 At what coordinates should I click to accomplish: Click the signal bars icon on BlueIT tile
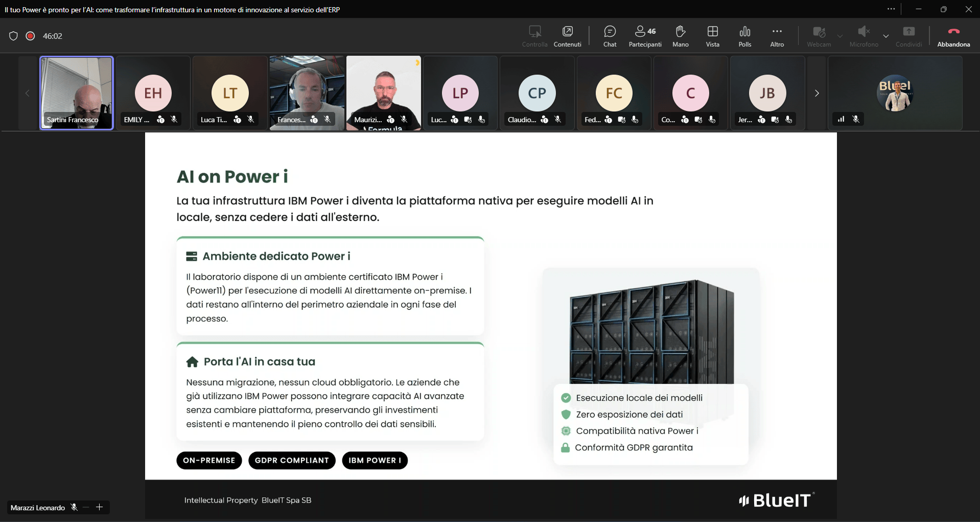tap(841, 119)
